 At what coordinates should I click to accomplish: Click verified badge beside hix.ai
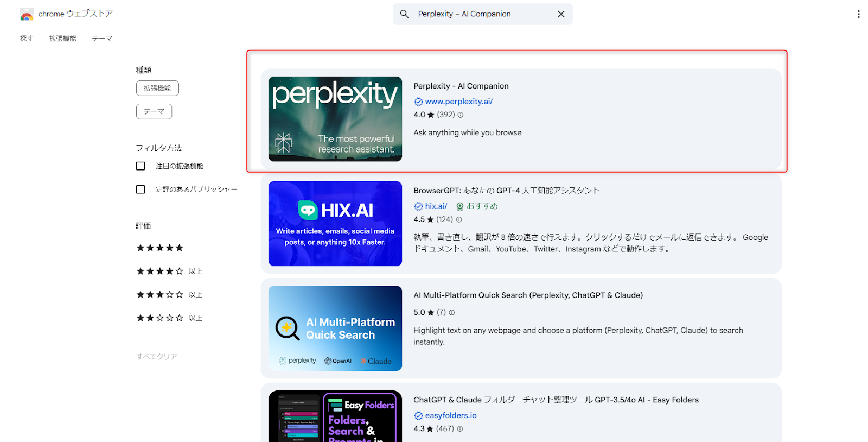pos(418,206)
